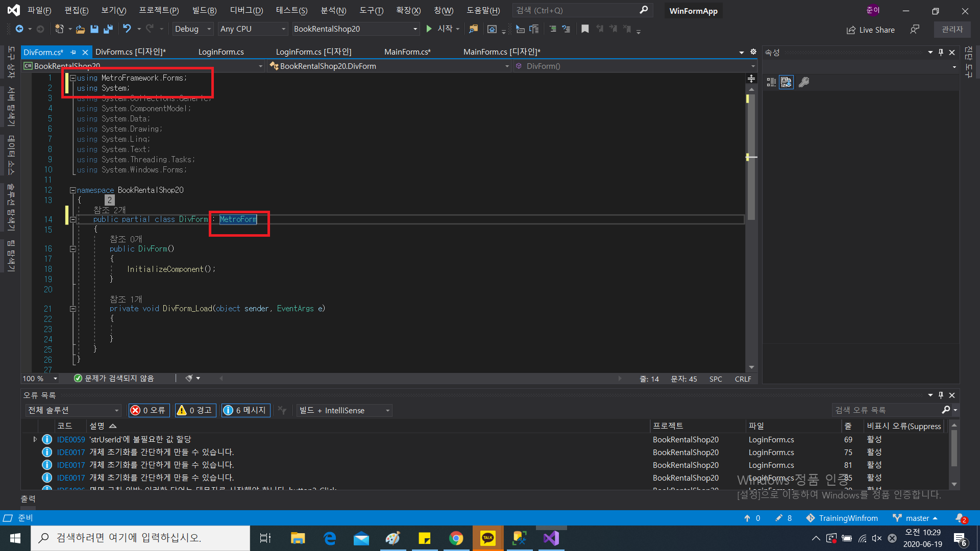Click the Open File folder icon
Screen dimensions: 980x551
80,29
